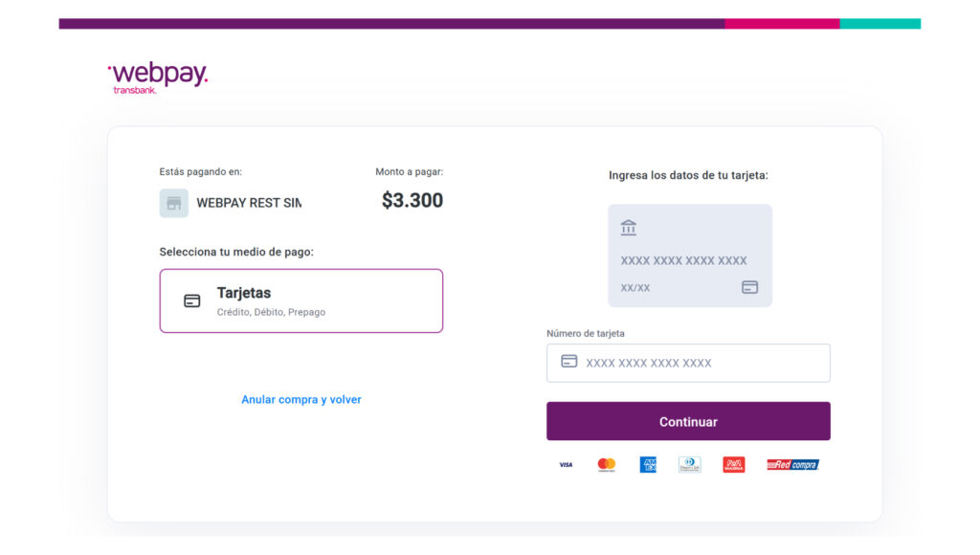Click the Magna card logo
The width and height of the screenshot is (980, 555).
[x=734, y=465]
